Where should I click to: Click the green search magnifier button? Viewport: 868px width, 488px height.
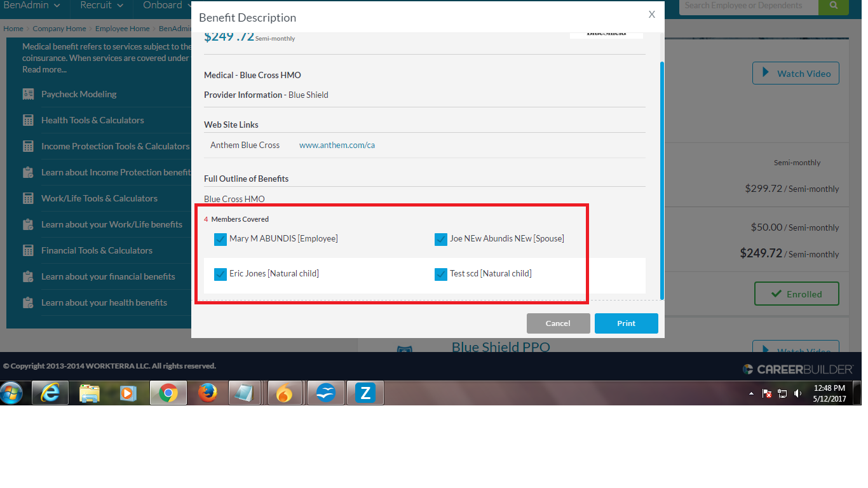[x=834, y=6]
